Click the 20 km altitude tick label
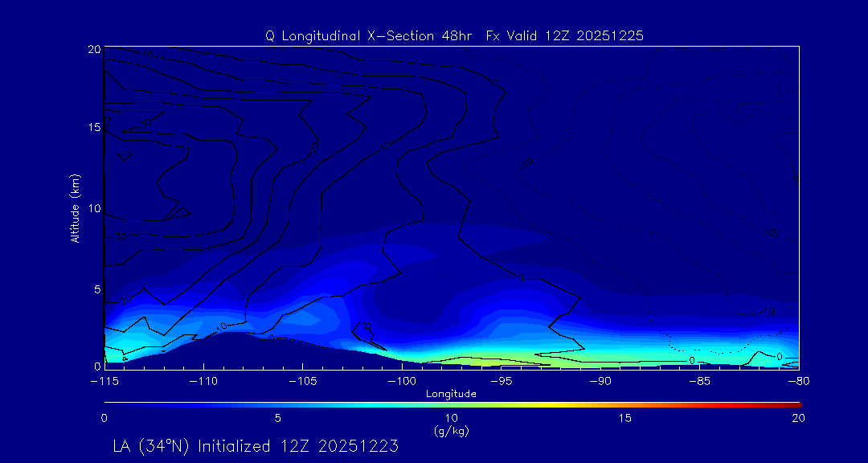The height and width of the screenshot is (463, 868). (92, 49)
